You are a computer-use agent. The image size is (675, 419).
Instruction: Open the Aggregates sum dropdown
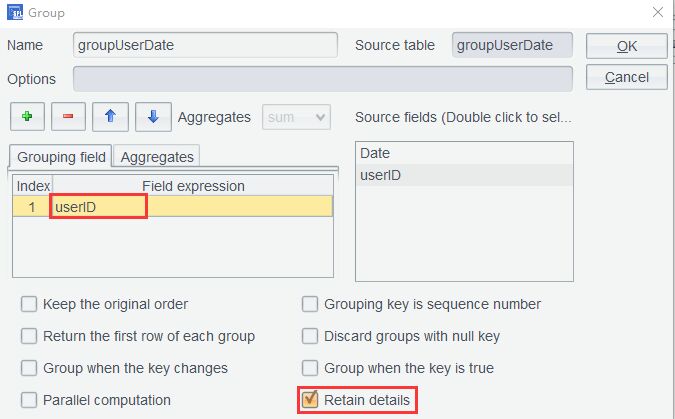click(x=296, y=117)
